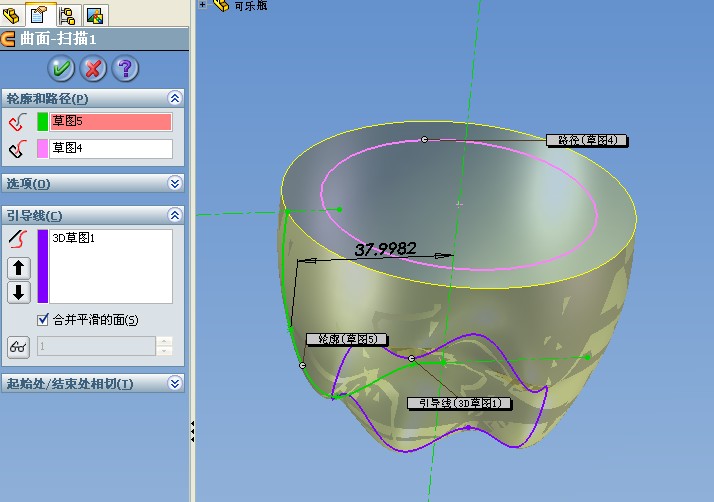Click the 曲面-扫描1 panel title
Image resolution: width=714 pixels, height=502 pixels.
point(58,39)
